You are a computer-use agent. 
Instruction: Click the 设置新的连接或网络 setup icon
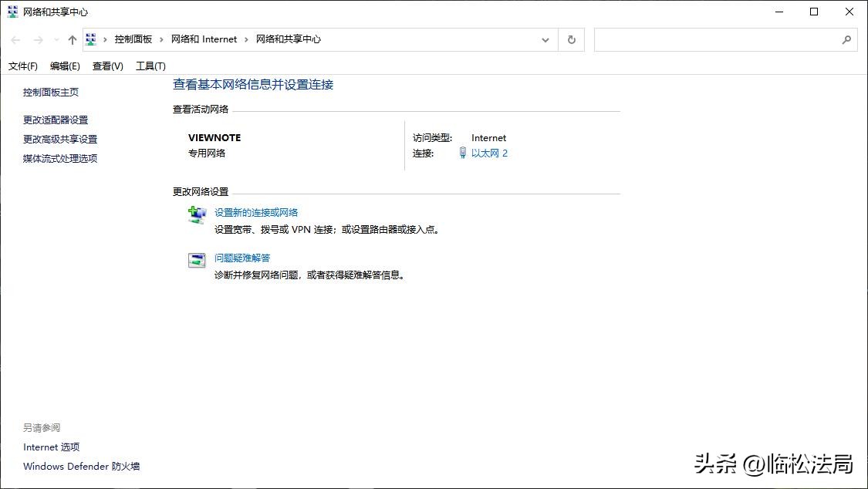(197, 215)
